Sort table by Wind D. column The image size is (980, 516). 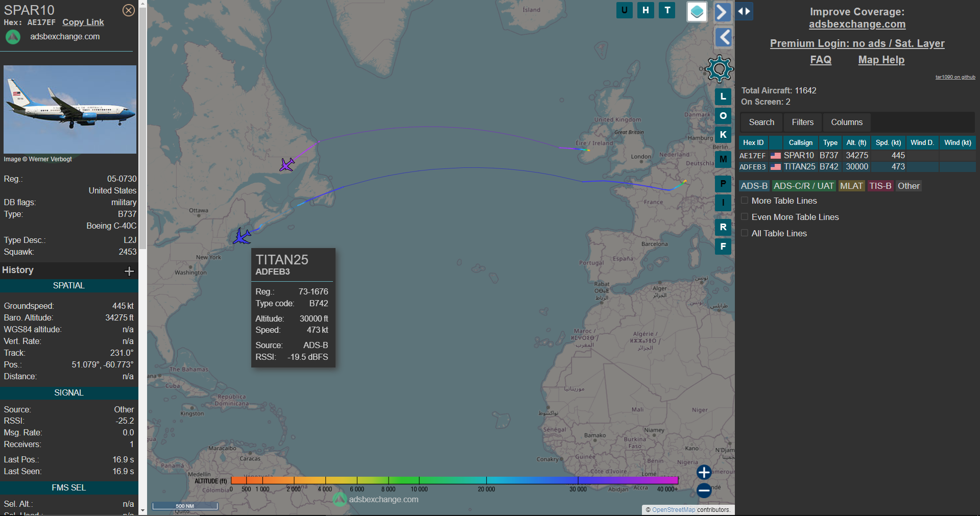922,143
